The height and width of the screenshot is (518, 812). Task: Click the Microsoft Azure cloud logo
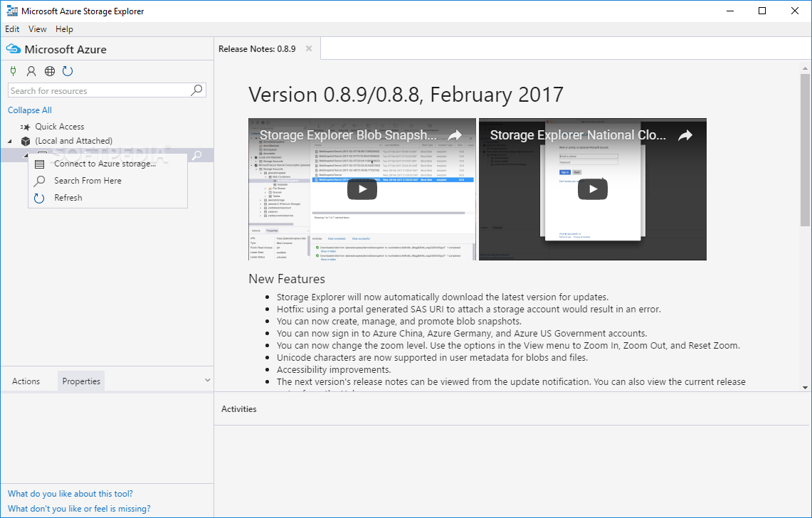14,49
